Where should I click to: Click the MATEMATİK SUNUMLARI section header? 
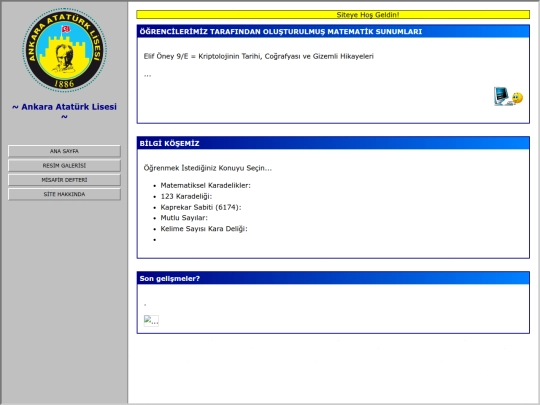[x=333, y=31]
